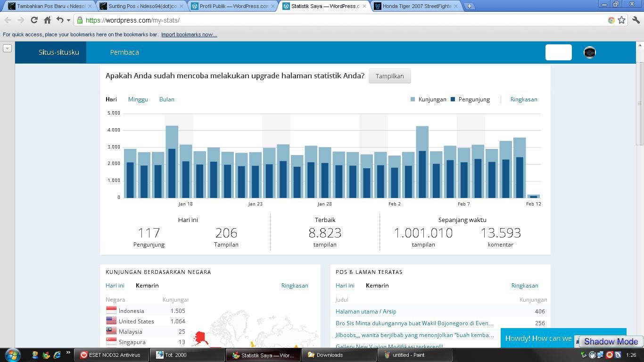Click Internet Explorer quick launch icon
Image resolution: width=644 pixels, height=362 pixels.
57,355
